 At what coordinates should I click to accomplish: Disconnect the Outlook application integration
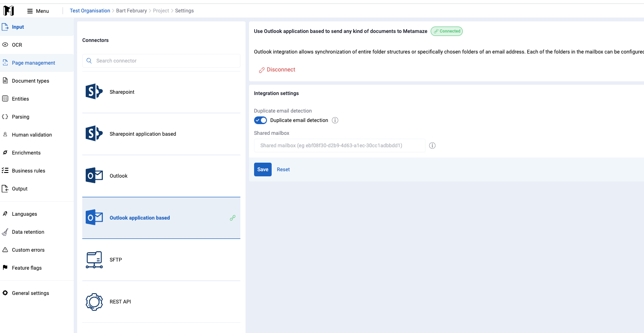pos(277,70)
